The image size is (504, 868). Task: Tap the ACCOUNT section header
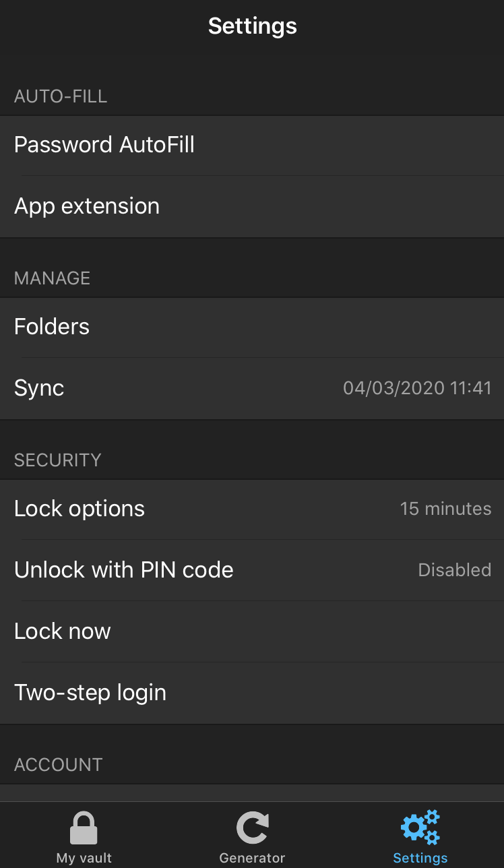[59, 765]
